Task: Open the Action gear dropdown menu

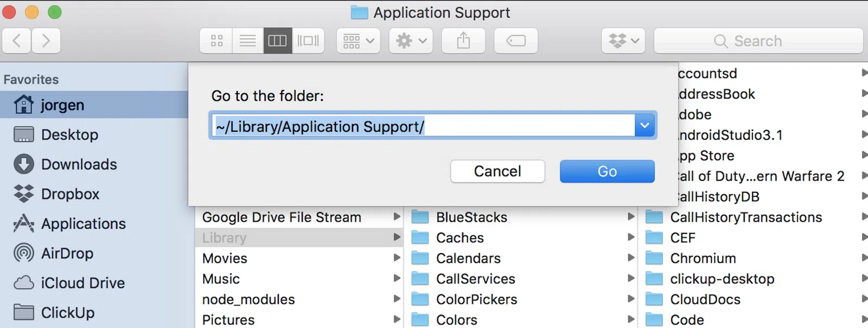Action: coord(411,41)
